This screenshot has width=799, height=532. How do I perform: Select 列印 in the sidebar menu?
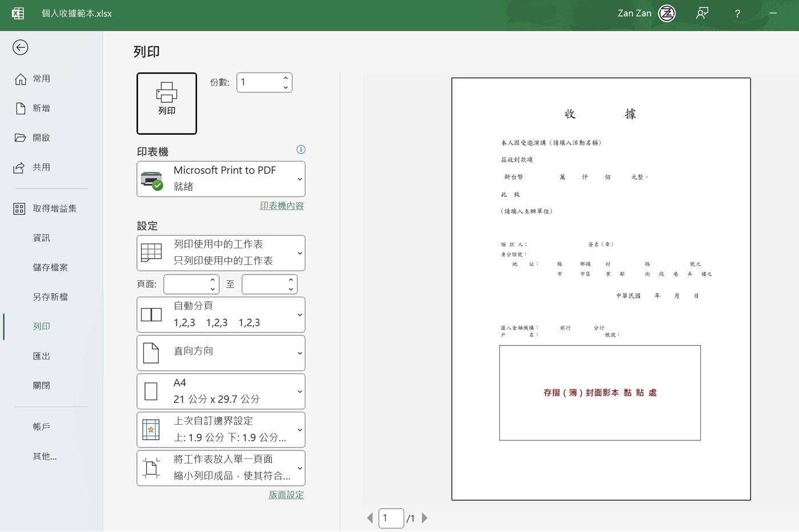(x=42, y=327)
